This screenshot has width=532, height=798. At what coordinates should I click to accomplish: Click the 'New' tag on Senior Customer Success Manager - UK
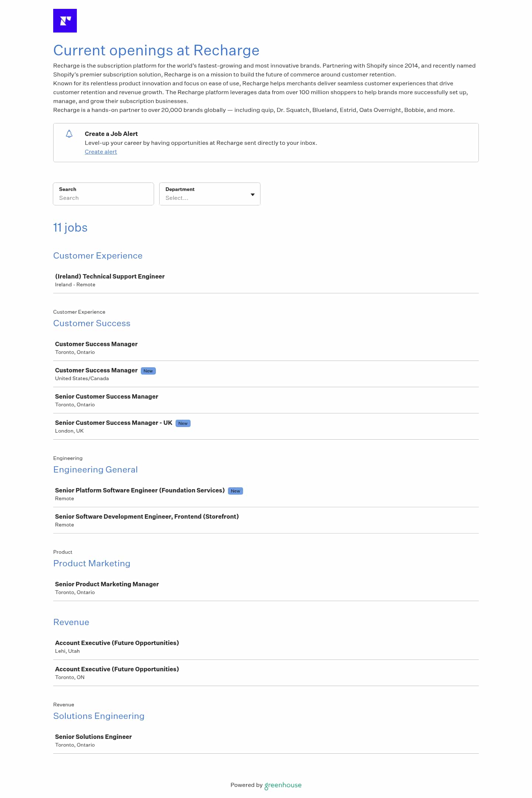(183, 423)
